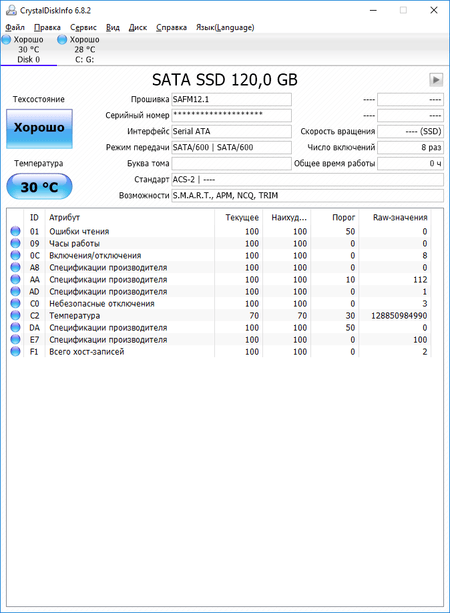Select the Ошибки чтения row text
This screenshot has width=450, height=613.
pyautogui.click(x=79, y=231)
